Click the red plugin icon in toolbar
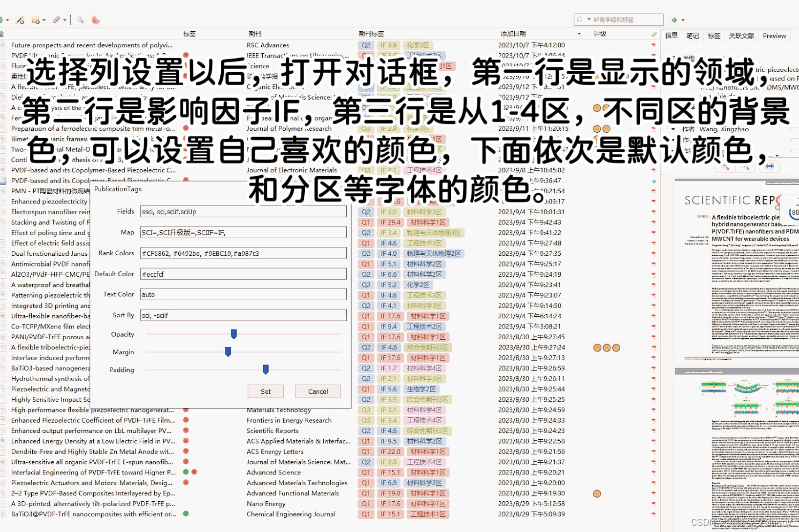The image size is (799, 532). pos(96,20)
